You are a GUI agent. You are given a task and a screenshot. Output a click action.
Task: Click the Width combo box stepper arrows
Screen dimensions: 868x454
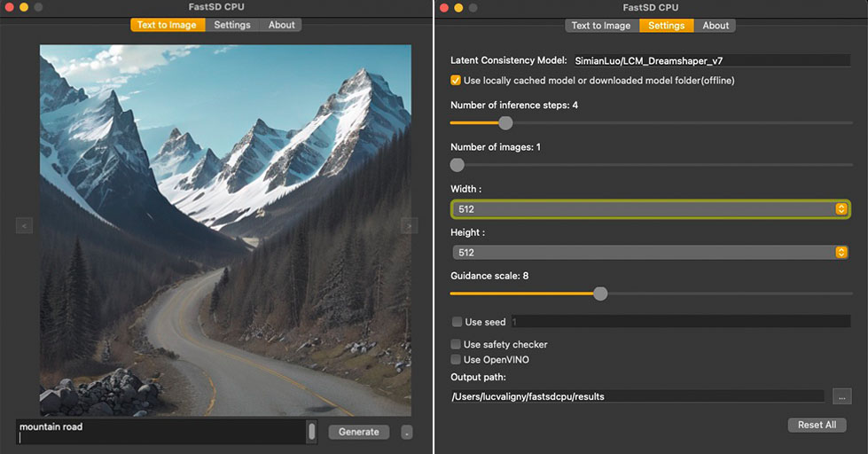(841, 209)
